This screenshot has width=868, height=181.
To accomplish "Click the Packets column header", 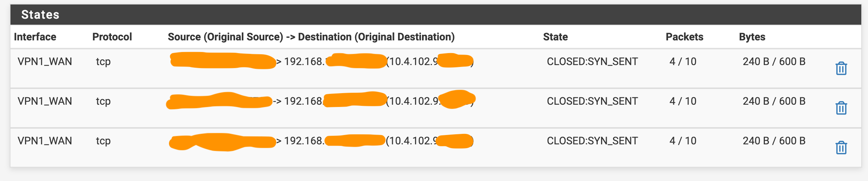I will click(x=684, y=37).
